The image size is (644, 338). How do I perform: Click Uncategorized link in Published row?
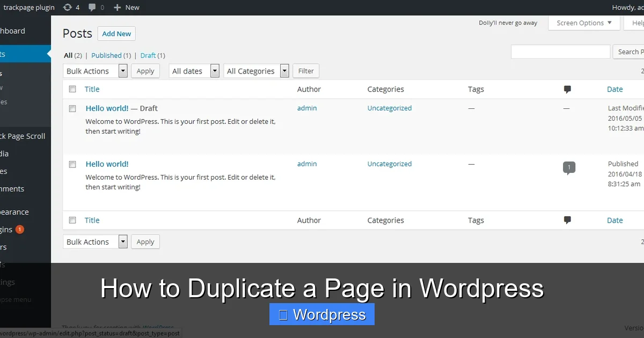pos(390,164)
